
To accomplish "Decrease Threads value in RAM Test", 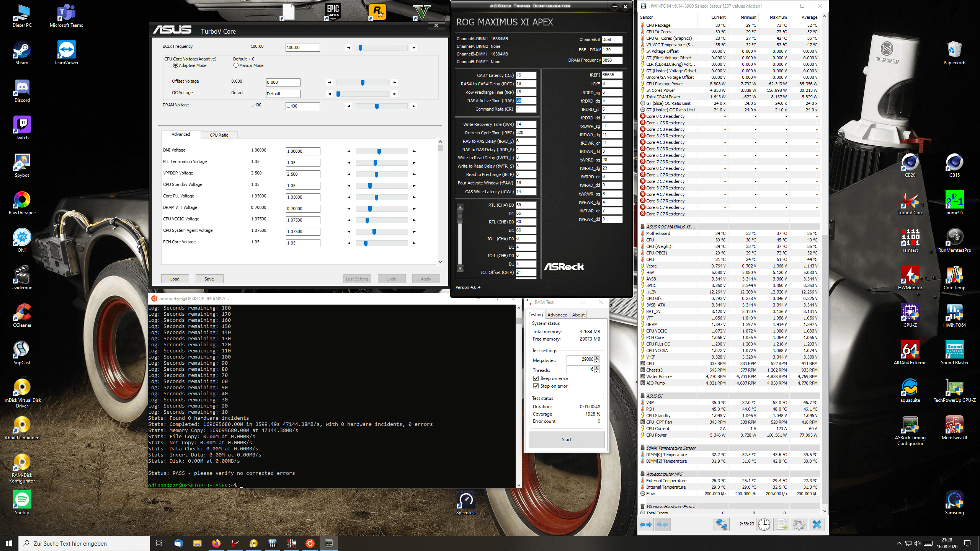I will click(597, 372).
